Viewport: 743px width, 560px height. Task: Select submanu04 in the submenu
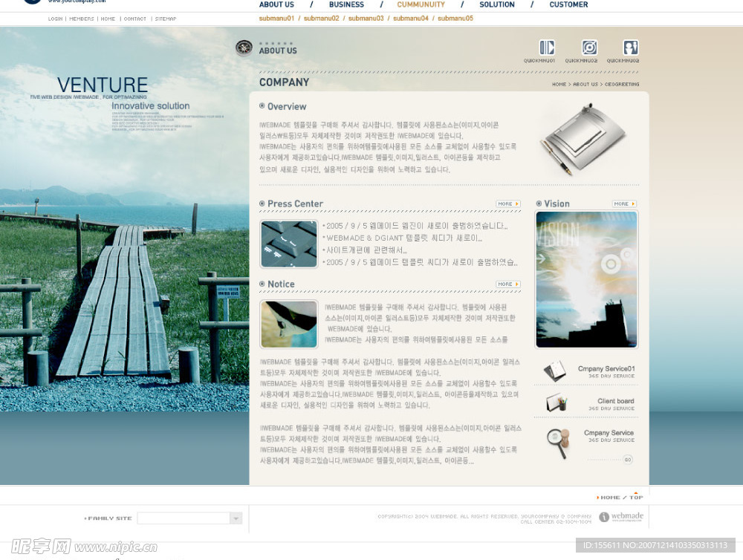click(x=410, y=19)
